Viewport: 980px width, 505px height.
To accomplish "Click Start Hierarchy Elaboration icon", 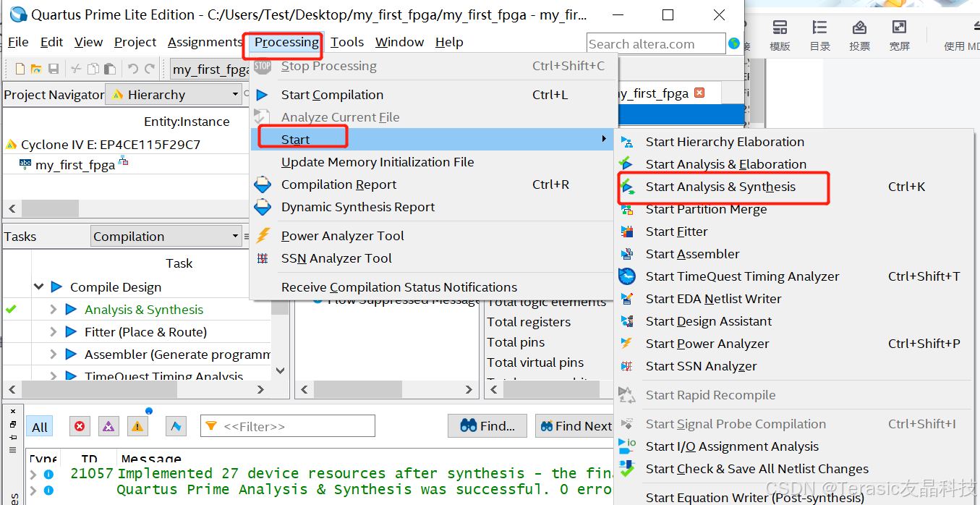I will click(x=627, y=142).
